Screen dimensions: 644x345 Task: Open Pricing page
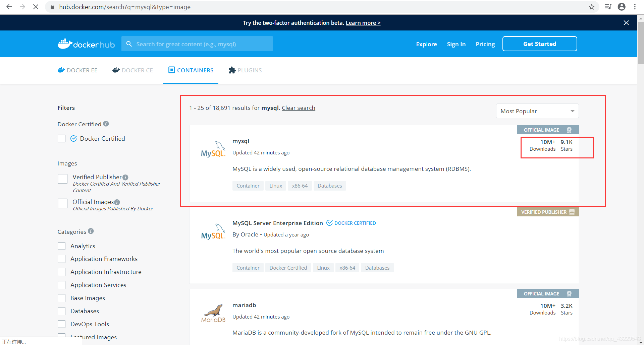point(485,44)
